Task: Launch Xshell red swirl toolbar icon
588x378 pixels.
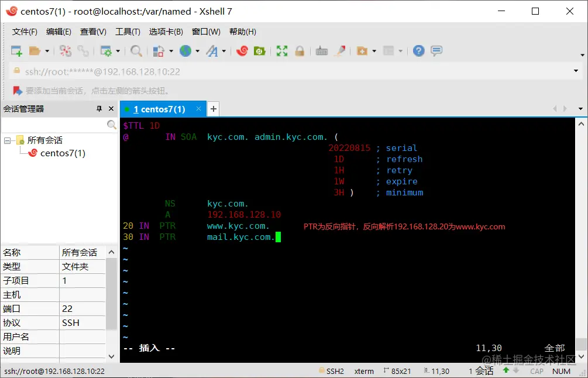Action: 242,51
